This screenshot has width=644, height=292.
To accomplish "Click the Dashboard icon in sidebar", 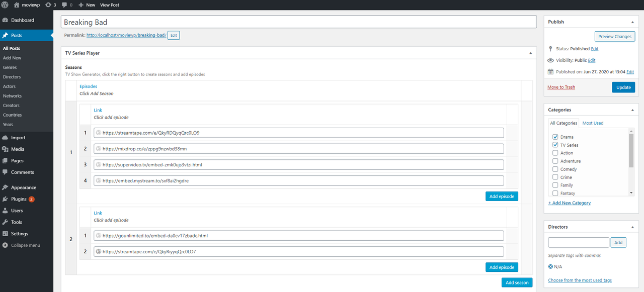I will [x=5, y=20].
